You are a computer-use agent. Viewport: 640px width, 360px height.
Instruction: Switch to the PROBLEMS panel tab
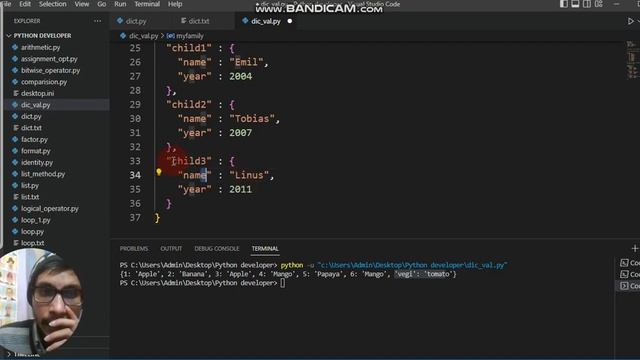click(134, 249)
